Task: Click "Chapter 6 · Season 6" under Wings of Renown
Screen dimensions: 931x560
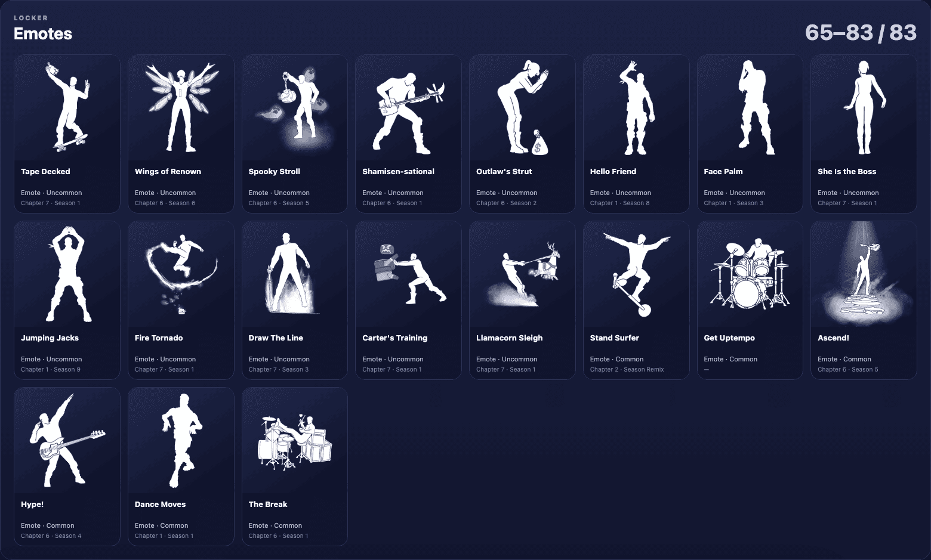Action: click(165, 203)
